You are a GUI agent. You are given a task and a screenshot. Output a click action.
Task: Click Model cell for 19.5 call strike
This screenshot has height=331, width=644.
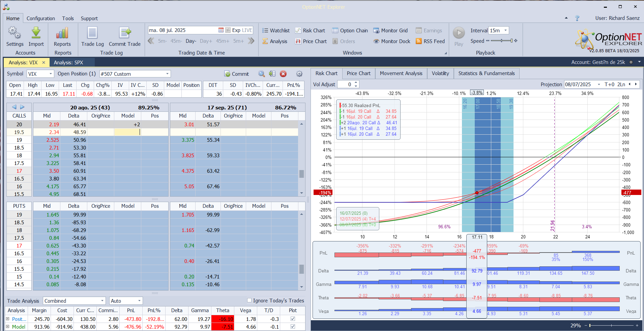tap(127, 132)
